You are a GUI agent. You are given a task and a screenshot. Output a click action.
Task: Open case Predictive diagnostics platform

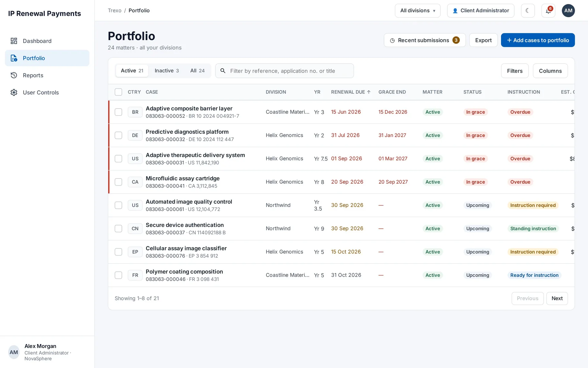click(187, 132)
